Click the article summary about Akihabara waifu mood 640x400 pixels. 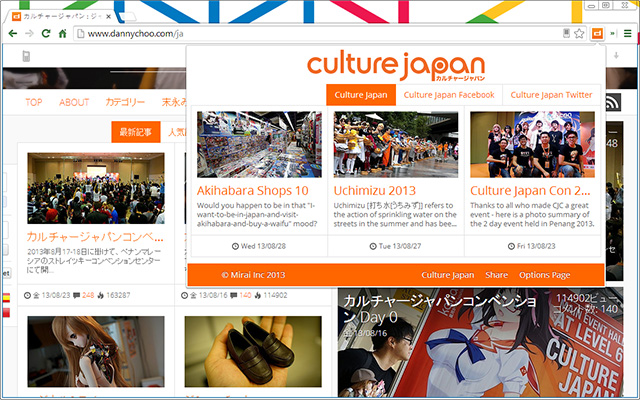click(x=257, y=215)
